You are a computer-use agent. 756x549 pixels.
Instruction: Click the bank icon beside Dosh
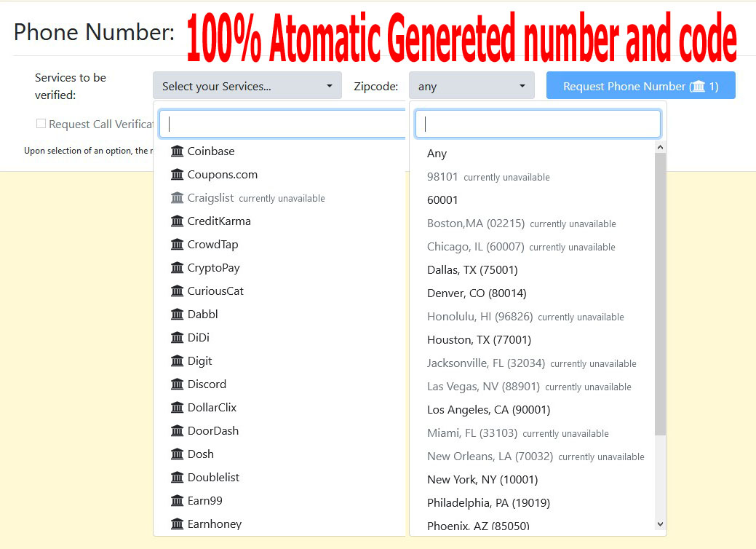tap(177, 454)
